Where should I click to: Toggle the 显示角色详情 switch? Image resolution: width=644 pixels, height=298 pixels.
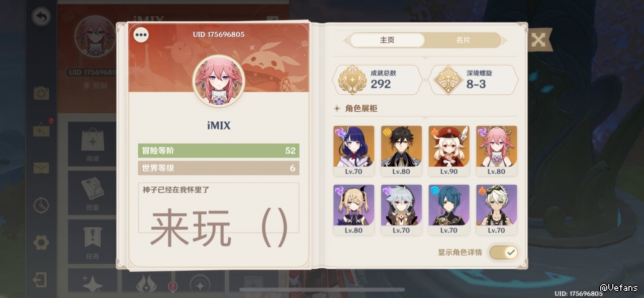pos(503,252)
